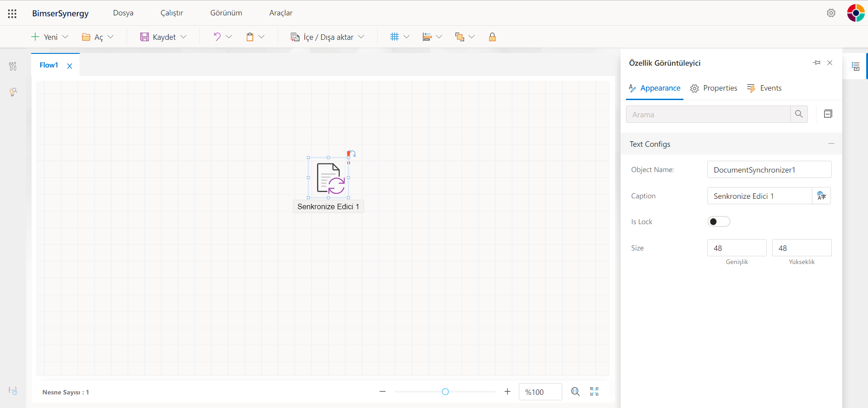Click the lock icon in the toolbar

point(492,37)
